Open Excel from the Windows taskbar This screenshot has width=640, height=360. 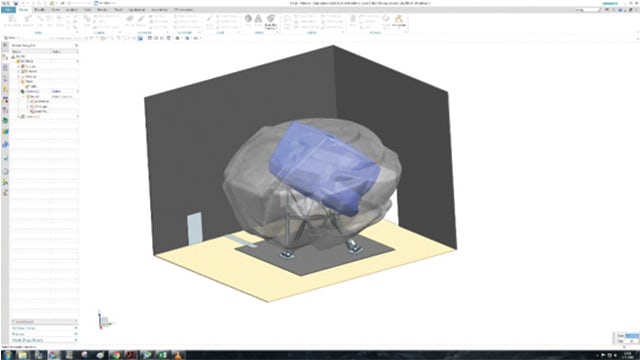coord(162,355)
